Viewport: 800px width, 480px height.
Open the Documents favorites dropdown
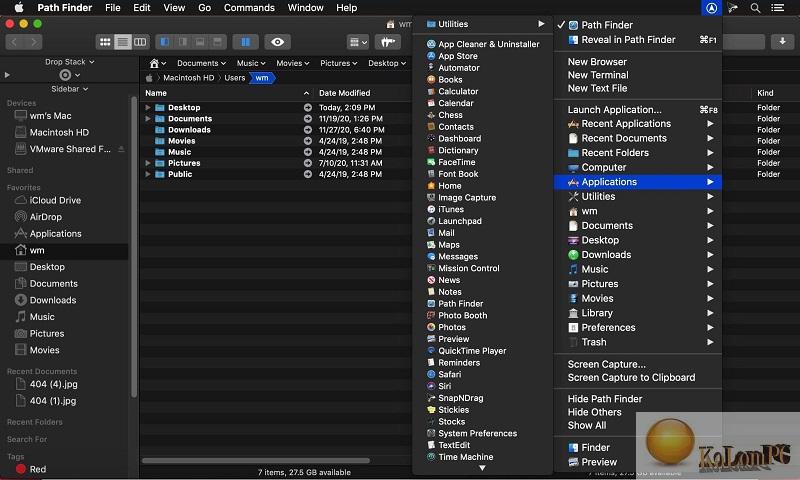click(201, 63)
